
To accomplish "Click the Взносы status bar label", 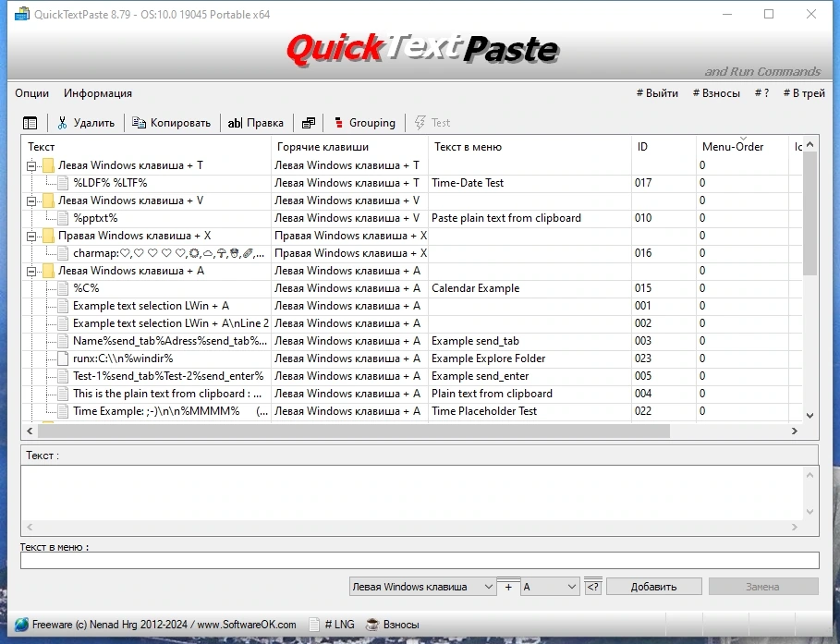I will (x=401, y=625).
